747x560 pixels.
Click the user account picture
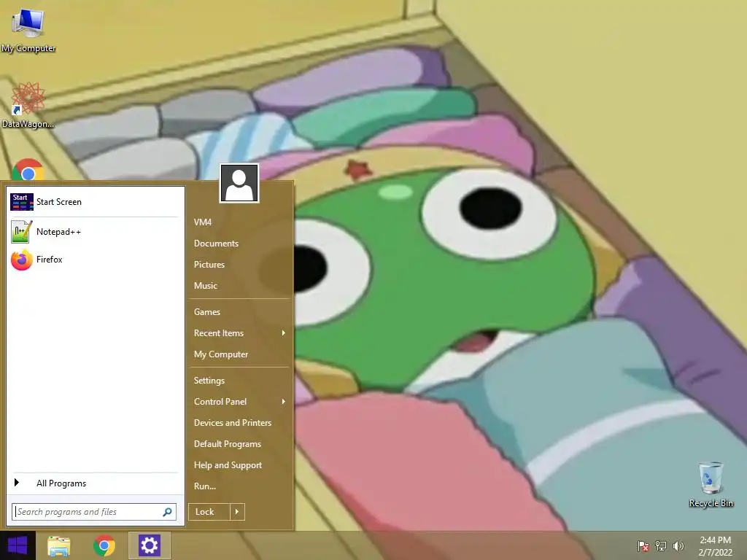click(x=239, y=183)
